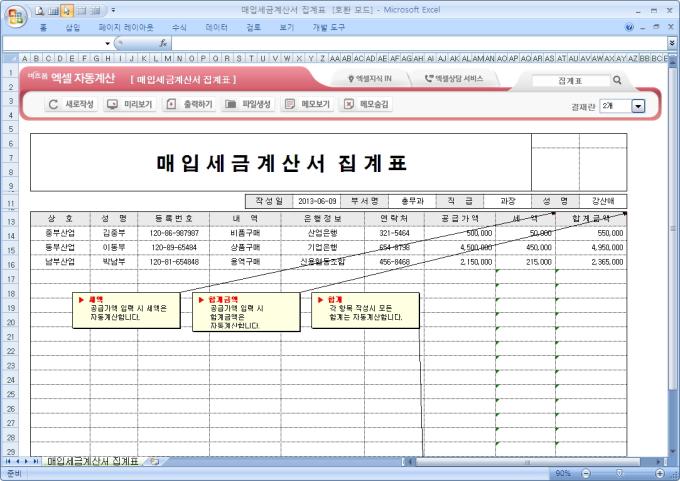Open the 삽입 ribbon tab
This screenshot has height=481, width=680.
coord(72,27)
